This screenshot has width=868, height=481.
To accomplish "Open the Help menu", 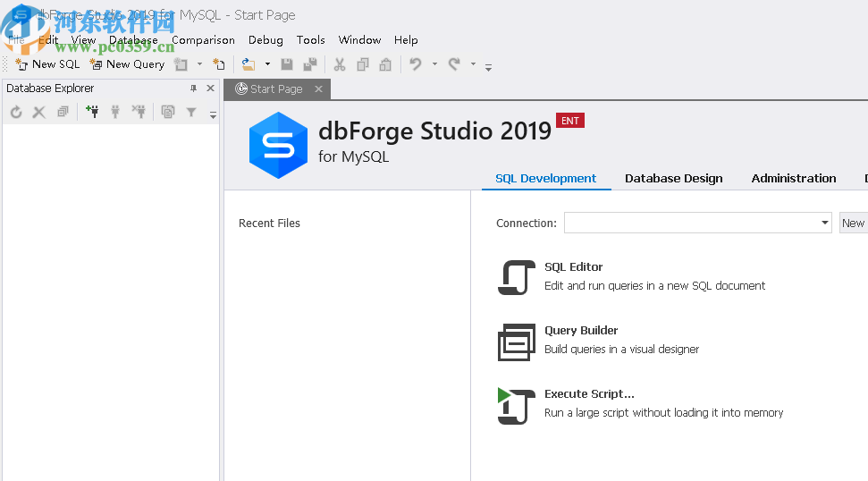I will coord(406,40).
